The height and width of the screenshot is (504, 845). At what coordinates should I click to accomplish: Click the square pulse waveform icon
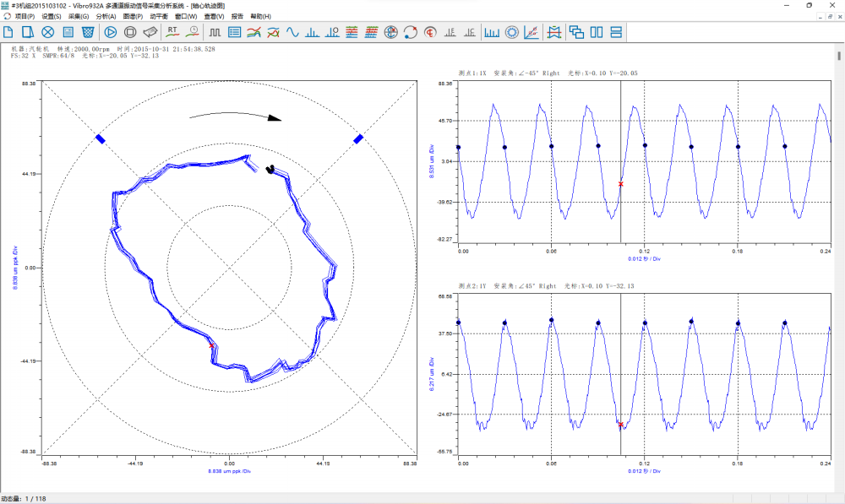click(x=215, y=32)
